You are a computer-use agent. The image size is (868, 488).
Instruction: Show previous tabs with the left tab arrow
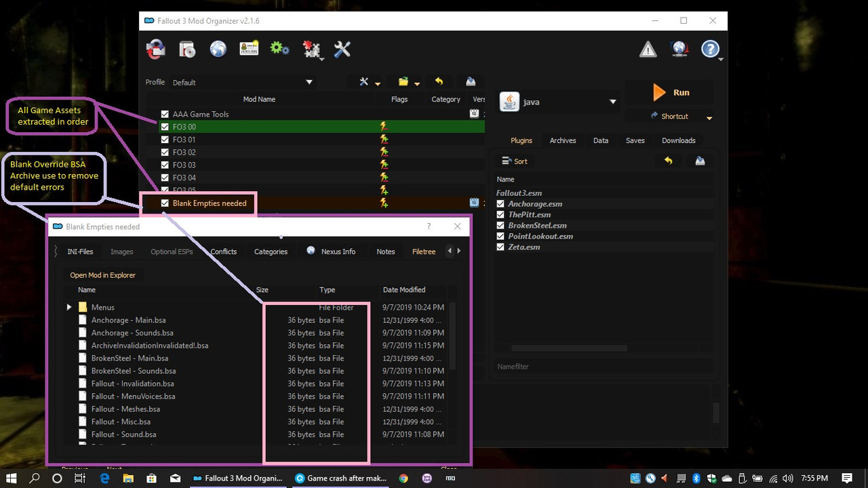tap(450, 251)
